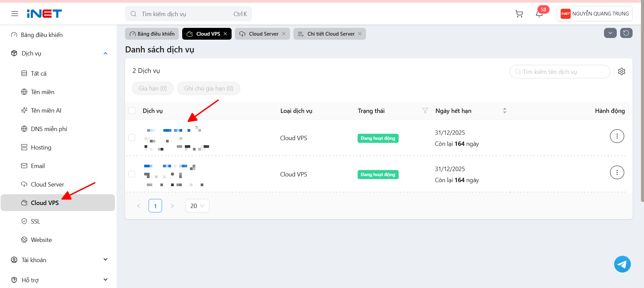Click the Loại dịch vụ column header
This screenshot has height=288, width=644.
296,111
